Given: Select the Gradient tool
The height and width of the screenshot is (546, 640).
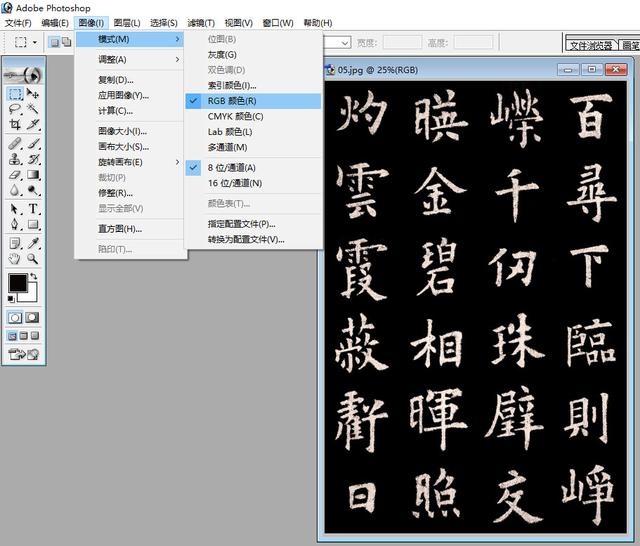Looking at the screenshot, I should coord(33,175).
